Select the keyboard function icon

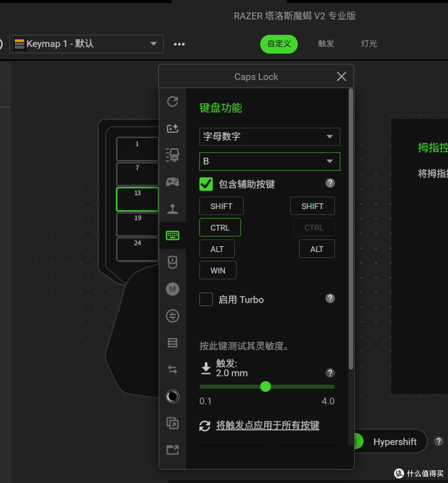[x=173, y=235]
